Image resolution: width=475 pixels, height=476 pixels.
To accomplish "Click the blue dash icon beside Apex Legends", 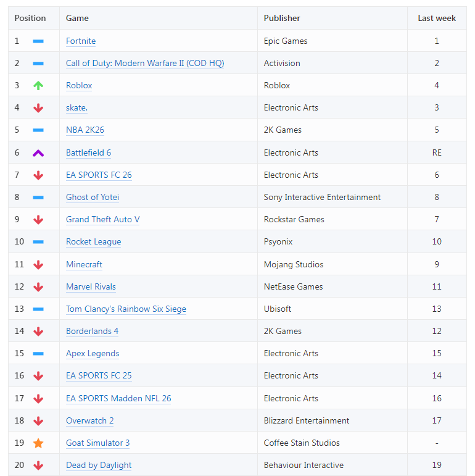I will [38, 354].
